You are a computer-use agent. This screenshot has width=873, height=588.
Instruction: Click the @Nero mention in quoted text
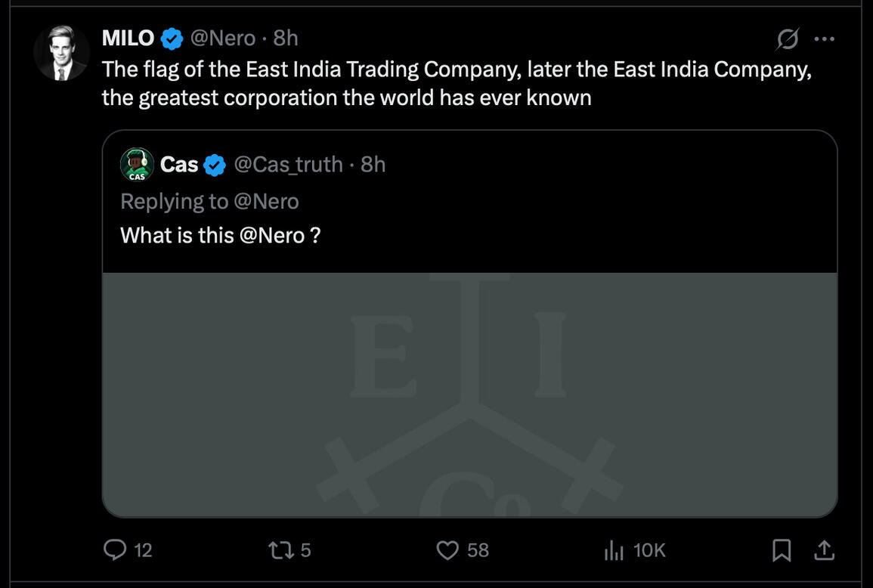(x=271, y=235)
